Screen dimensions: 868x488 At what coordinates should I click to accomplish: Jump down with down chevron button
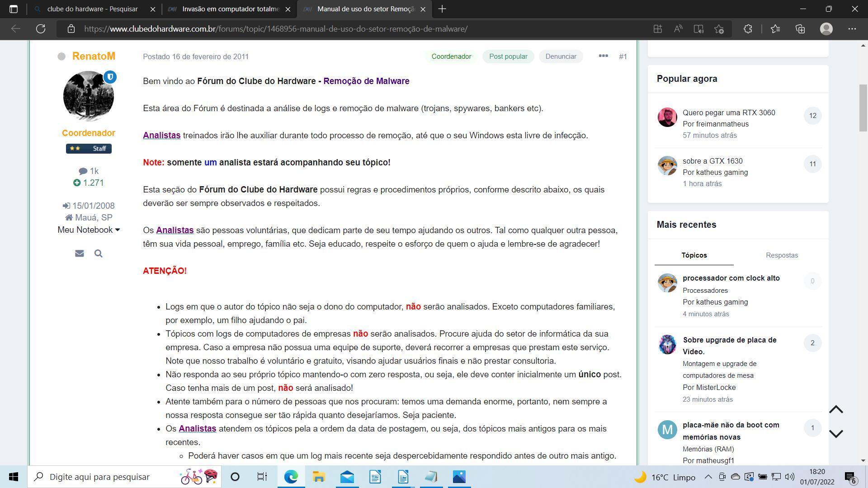click(x=836, y=433)
